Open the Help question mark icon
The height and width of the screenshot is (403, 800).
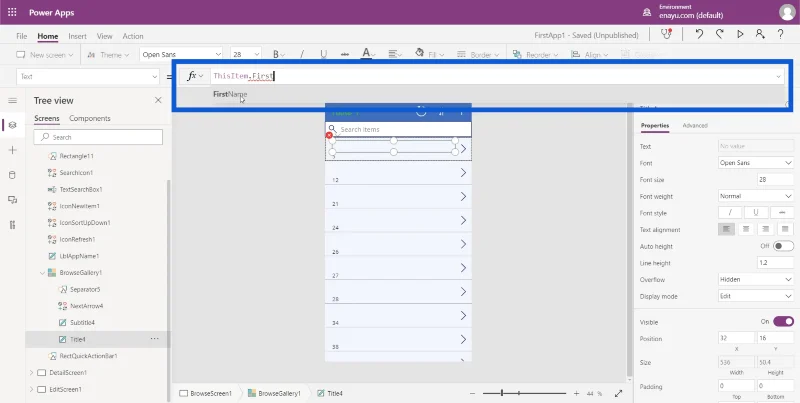[780, 34]
